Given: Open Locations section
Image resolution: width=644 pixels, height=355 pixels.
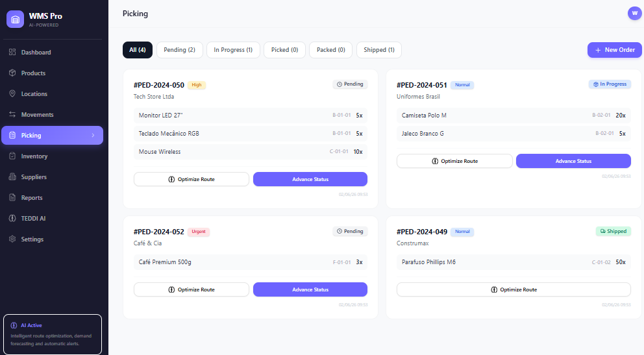Looking at the screenshot, I should tap(52, 93).
